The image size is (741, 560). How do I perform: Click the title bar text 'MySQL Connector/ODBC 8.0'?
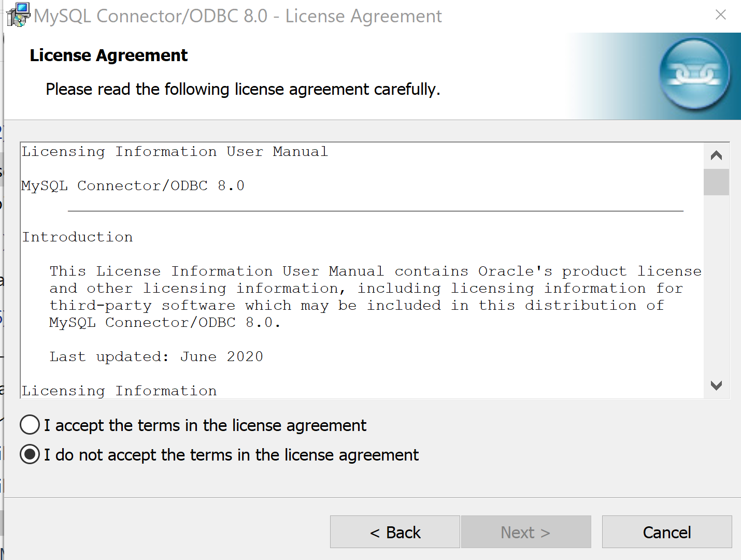point(151,16)
